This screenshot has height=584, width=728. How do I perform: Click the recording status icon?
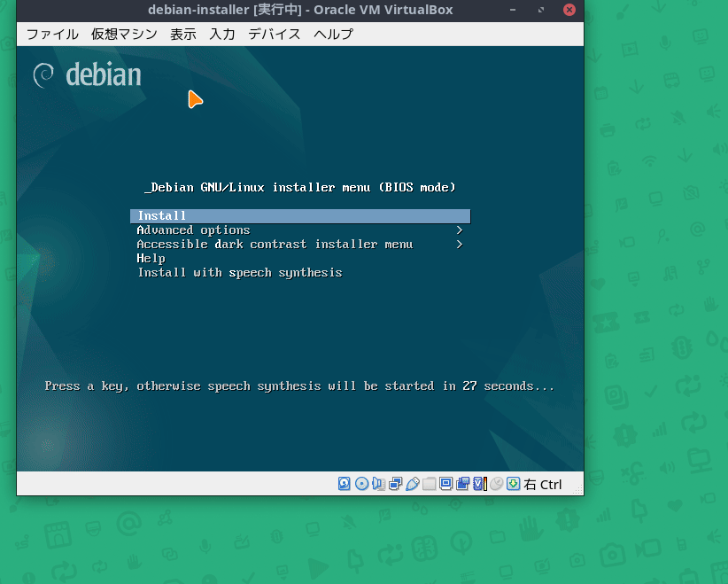pos(463,484)
